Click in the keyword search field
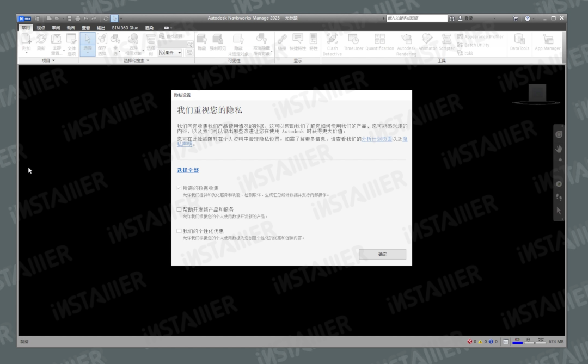Image resolution: width=588 pixels, height=364 pixels. [x=416, y=18]
